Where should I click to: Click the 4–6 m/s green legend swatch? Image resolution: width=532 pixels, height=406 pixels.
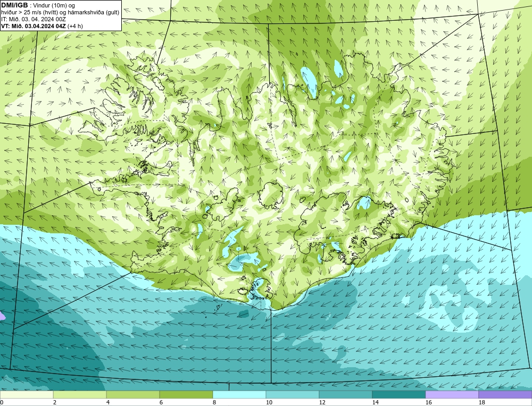click(133, 394)
